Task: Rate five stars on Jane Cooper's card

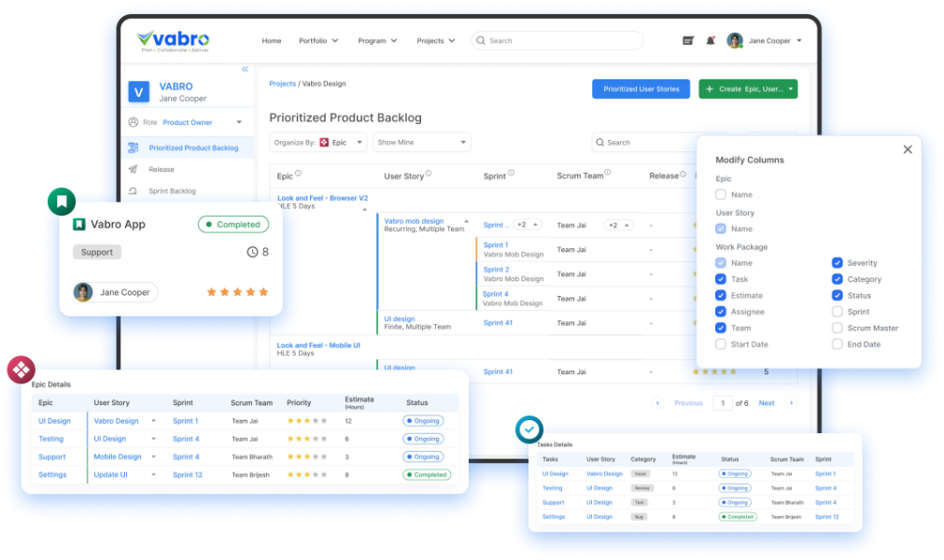Action: coord(263,292)
